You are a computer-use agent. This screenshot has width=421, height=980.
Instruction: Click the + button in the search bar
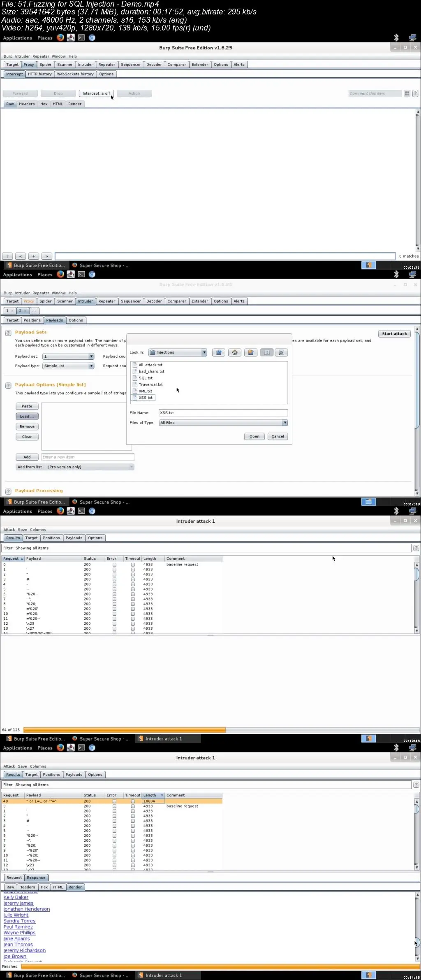coord(34,256)
